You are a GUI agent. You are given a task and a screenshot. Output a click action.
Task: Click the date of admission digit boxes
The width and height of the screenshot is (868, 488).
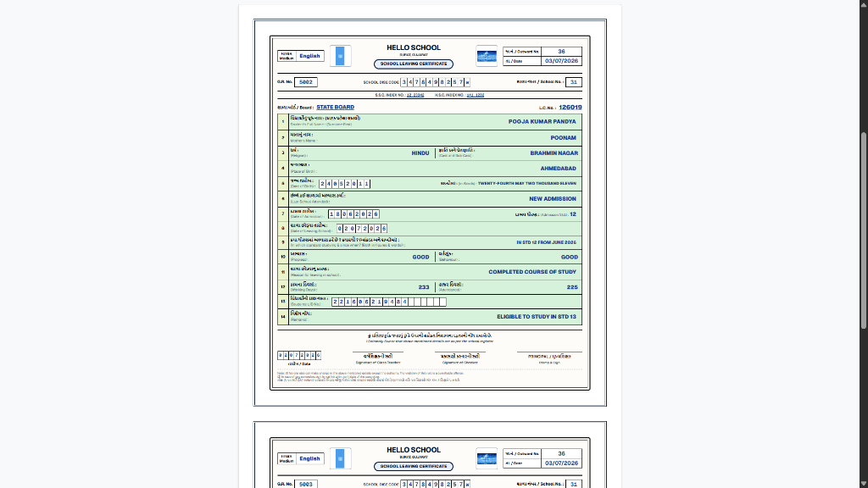353,214
